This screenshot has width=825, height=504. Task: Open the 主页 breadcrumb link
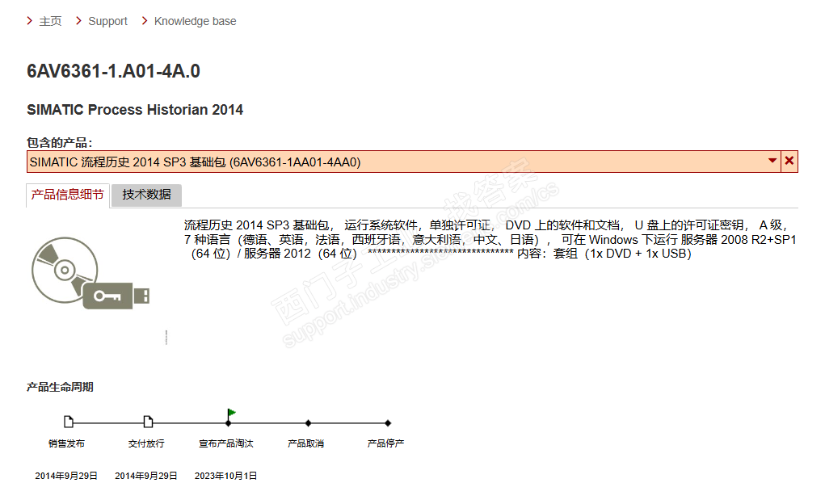point(51,21)
